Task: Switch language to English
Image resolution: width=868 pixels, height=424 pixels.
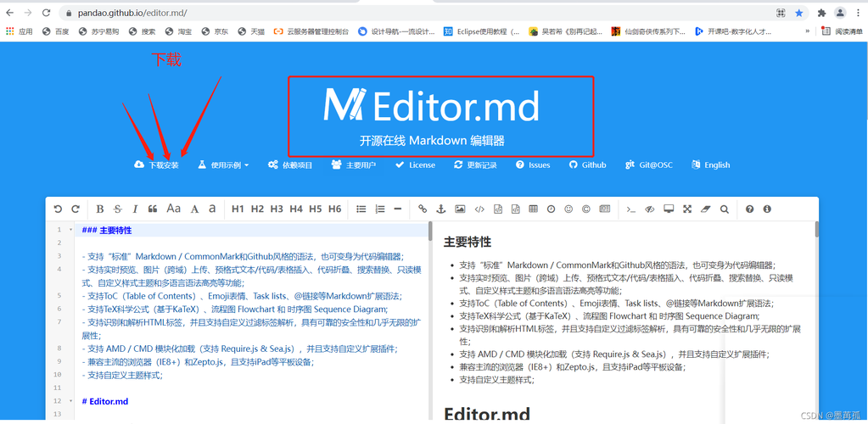Action: pos(711,165)
